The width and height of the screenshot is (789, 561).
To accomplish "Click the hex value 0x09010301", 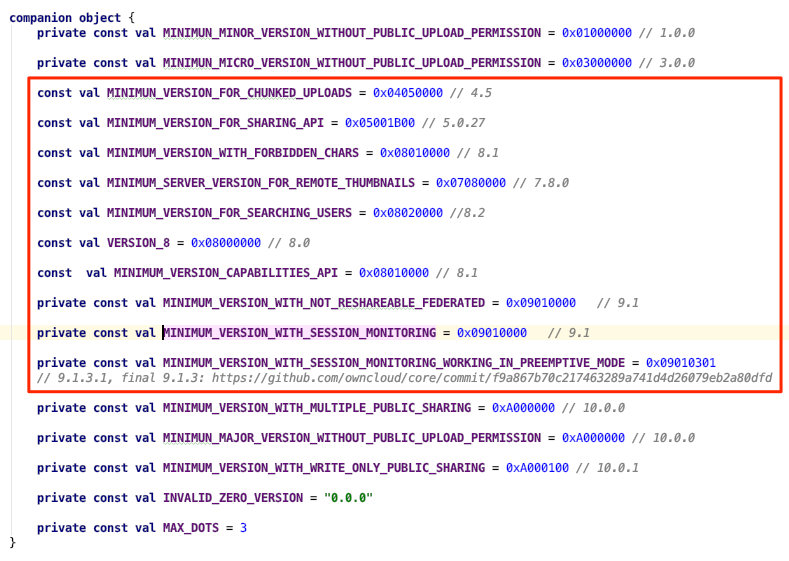I will click(681, 363).
